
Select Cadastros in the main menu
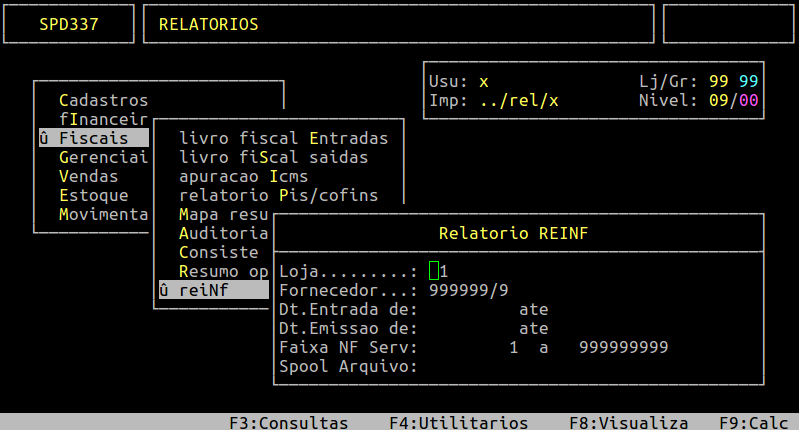pyautogui.click(x=103, y=100)
